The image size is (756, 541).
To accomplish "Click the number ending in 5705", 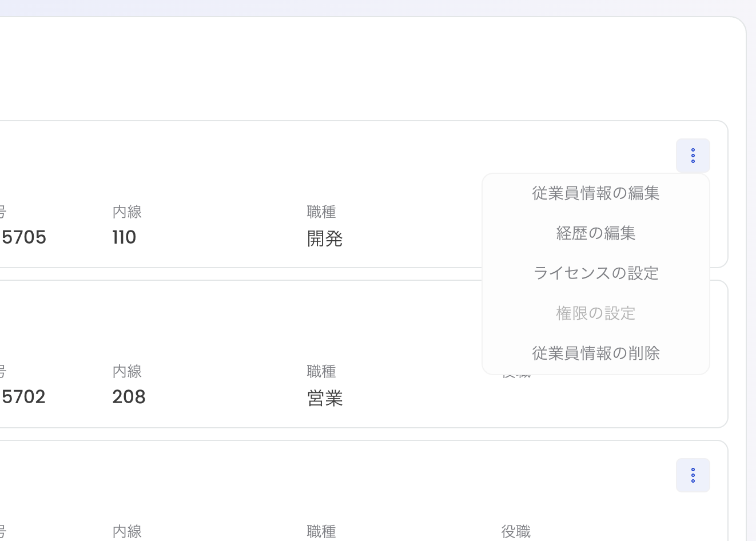I will coord(23,237).
